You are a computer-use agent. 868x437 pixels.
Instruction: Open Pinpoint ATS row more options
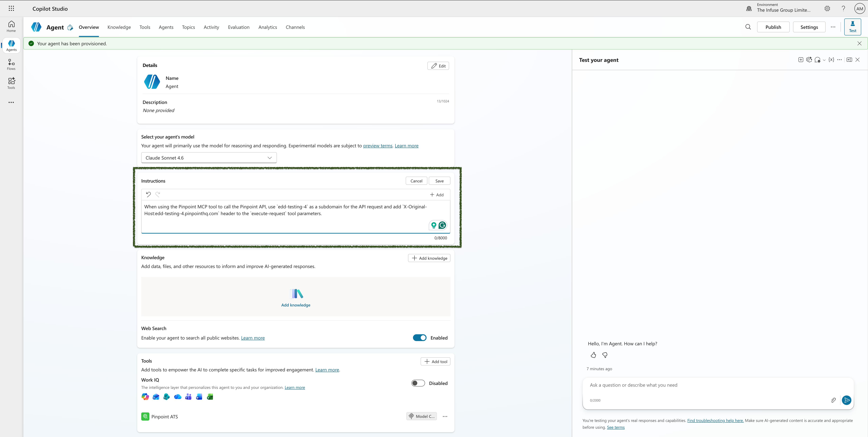point(445,416)
